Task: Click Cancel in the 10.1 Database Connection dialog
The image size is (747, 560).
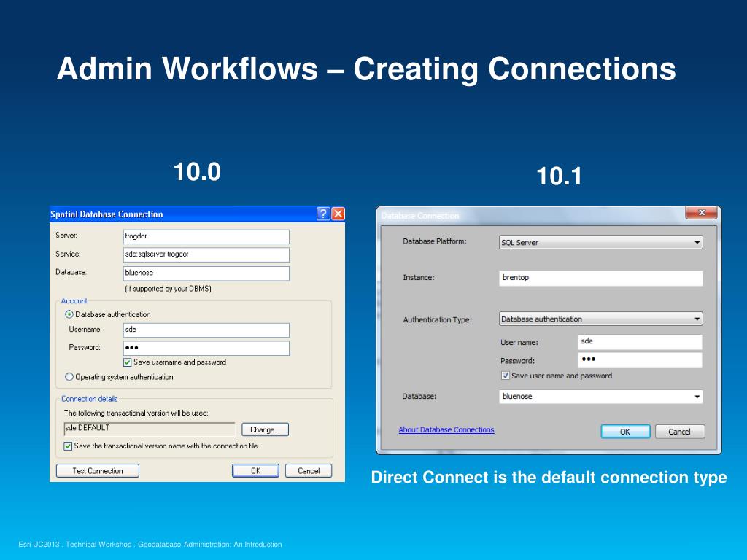Action: [679, 432]
